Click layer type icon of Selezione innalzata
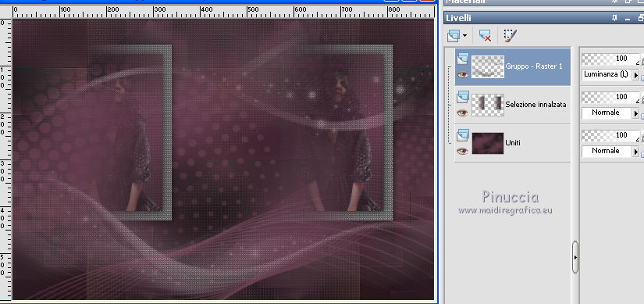 (x=463, y=96)
